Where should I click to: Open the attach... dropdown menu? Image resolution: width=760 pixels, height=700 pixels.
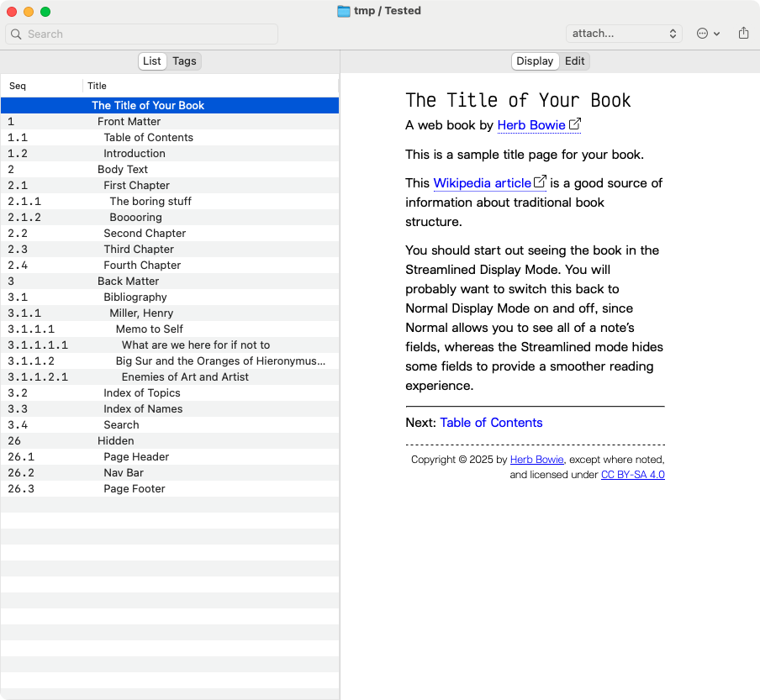pyautogui.click(x=623, y=34)
